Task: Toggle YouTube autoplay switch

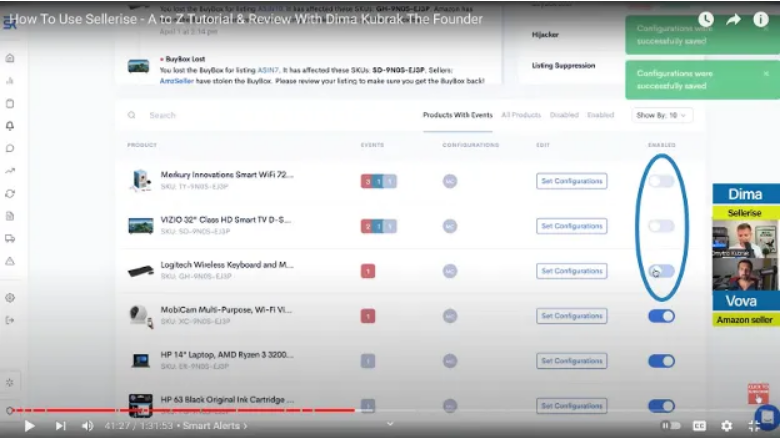Action: (670, 426)
